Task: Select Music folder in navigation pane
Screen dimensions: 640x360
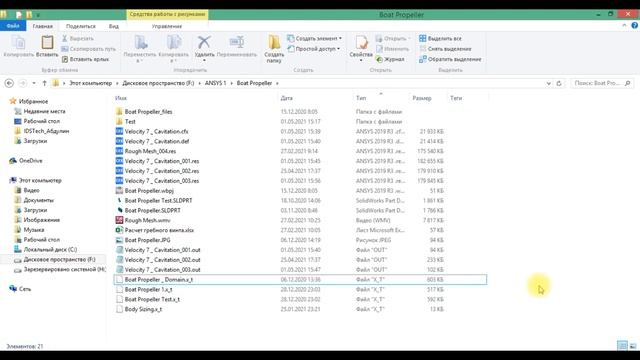Action: [34, 230]
